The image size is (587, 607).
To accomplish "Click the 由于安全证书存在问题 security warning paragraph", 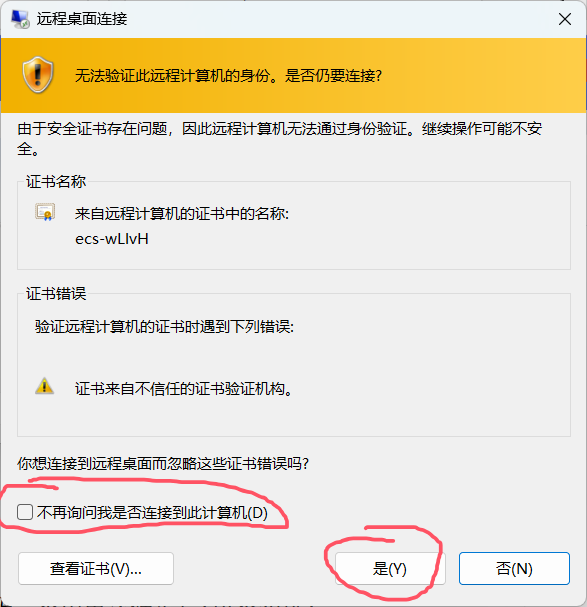I will 280,138.
